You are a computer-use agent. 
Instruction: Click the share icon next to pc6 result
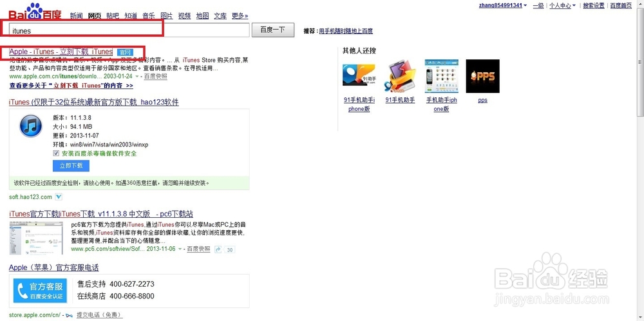pyautogui.click(x=218, y=249)
